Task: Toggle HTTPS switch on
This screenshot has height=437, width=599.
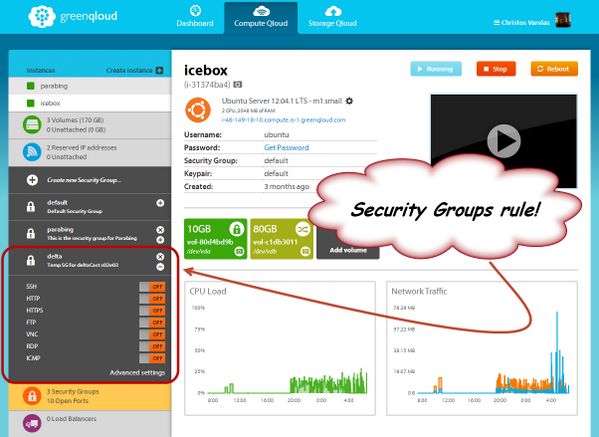Action: pyautogui.click(x=152, y=311)
